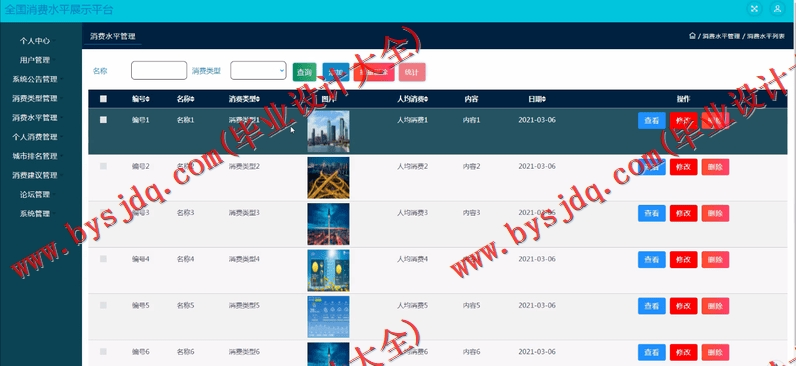Click 删除 for row 编号6
Screen dimensions: 796x366
[x=715, y=352]
